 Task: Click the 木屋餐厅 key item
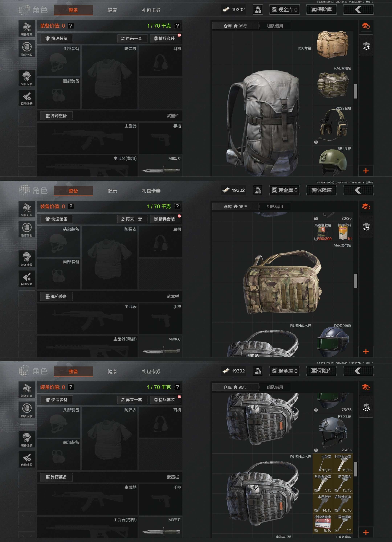(323, 503)
